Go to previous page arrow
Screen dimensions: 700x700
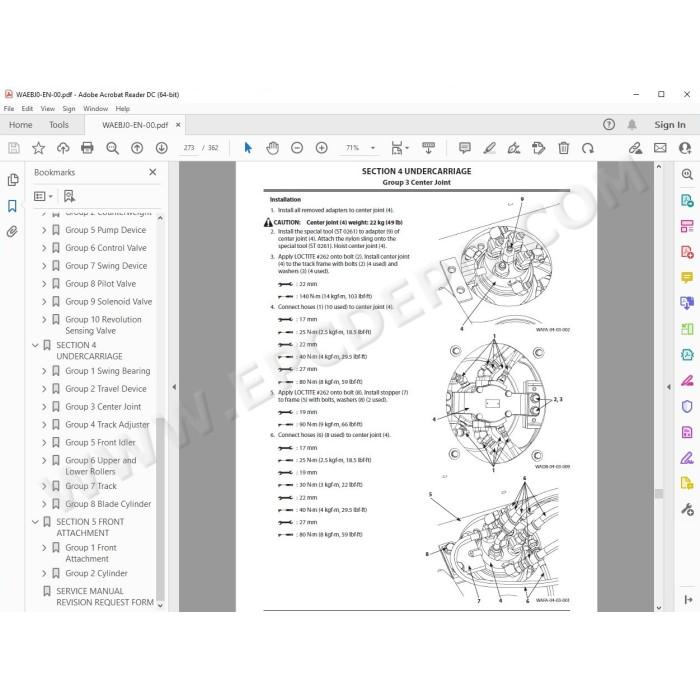pos(137,148)
